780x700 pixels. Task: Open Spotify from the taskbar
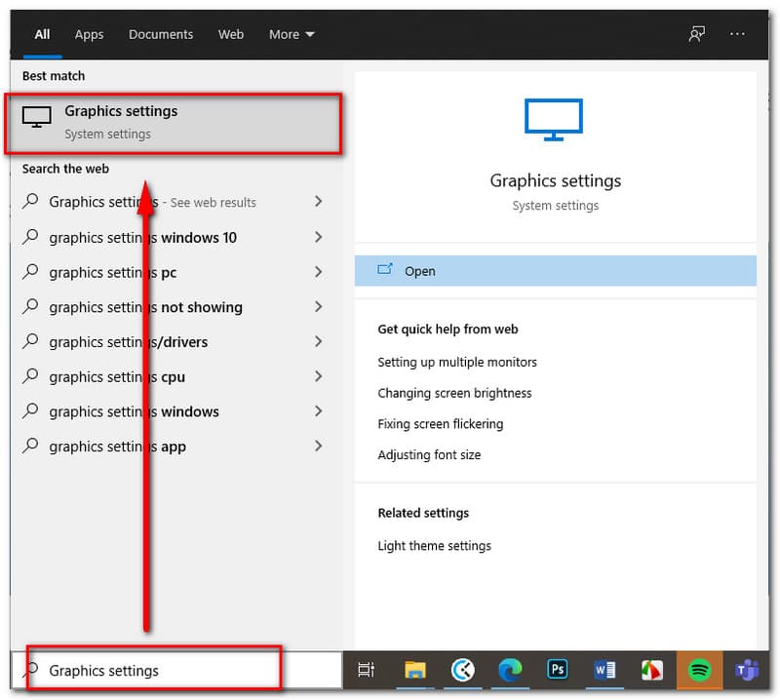point(699,670)
